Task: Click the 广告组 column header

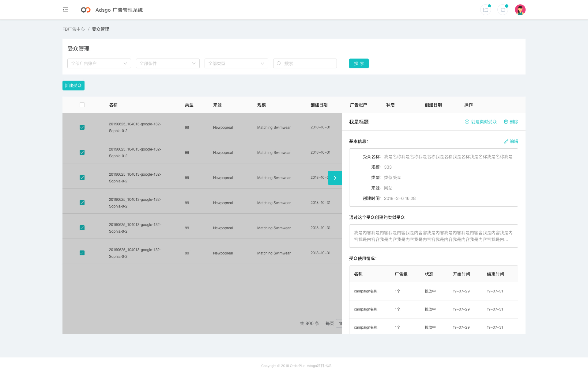Action: click(x=401, y=274)
